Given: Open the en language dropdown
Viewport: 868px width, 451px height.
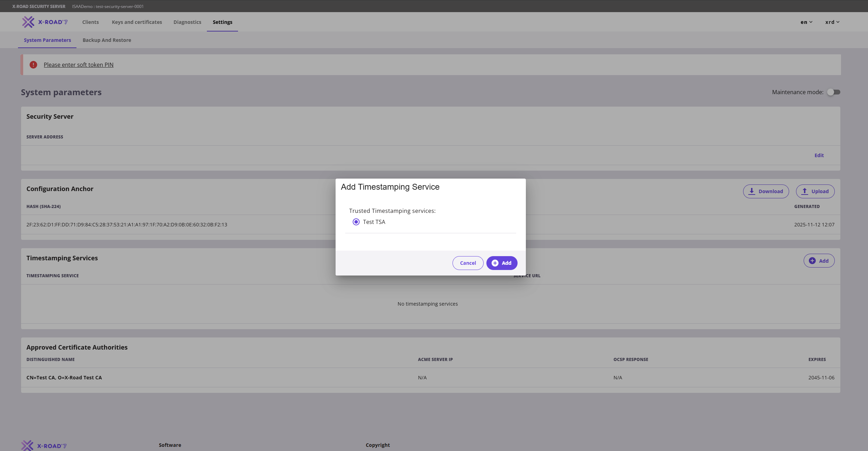Looking at the screenshot, I should click(x=806, y=22).
